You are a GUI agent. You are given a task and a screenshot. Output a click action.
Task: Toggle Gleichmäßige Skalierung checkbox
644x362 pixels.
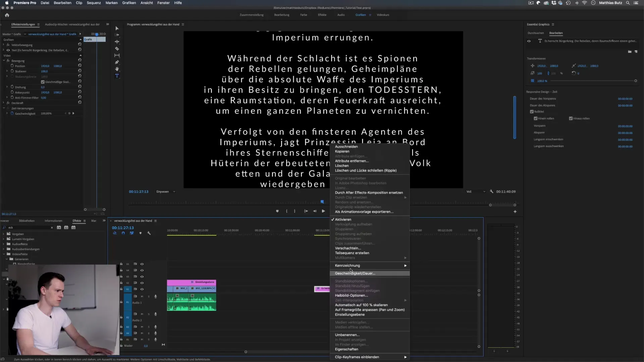click(43, 82)
